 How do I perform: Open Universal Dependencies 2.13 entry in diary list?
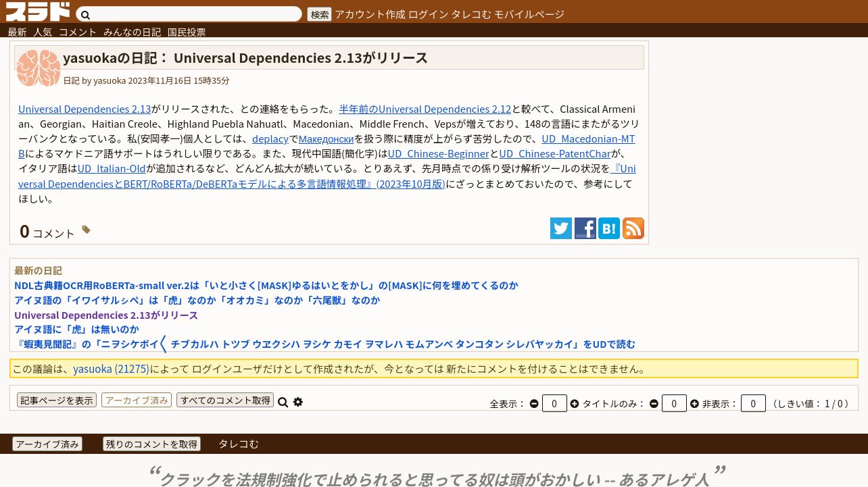tap(106, 315)
